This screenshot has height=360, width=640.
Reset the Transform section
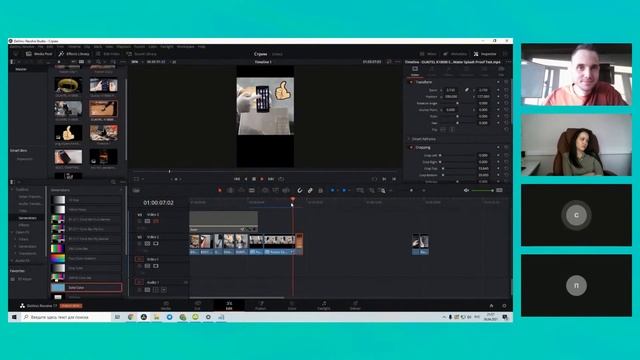pyautogui.click(x=506, y=82)
